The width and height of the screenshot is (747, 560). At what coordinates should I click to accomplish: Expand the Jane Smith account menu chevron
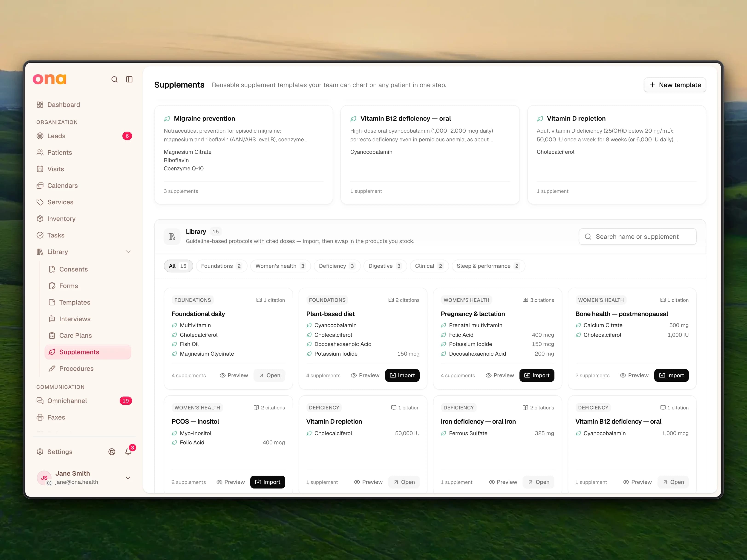point(128,478)
